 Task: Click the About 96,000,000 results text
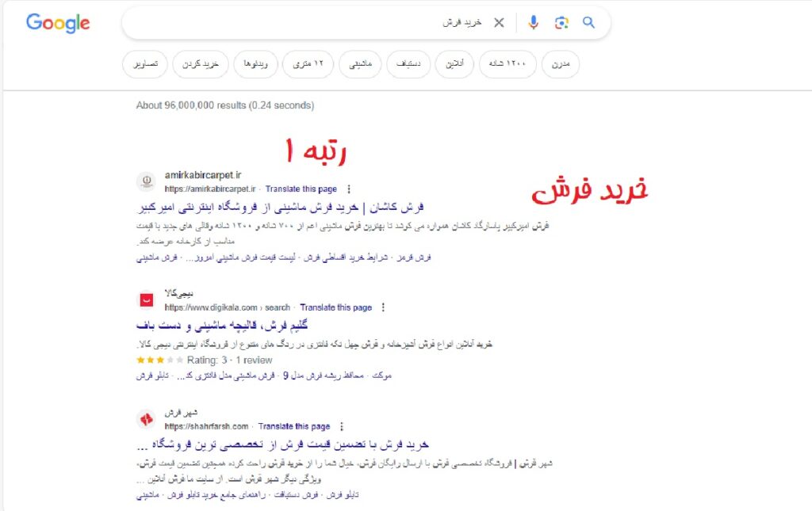pos(224,105)
